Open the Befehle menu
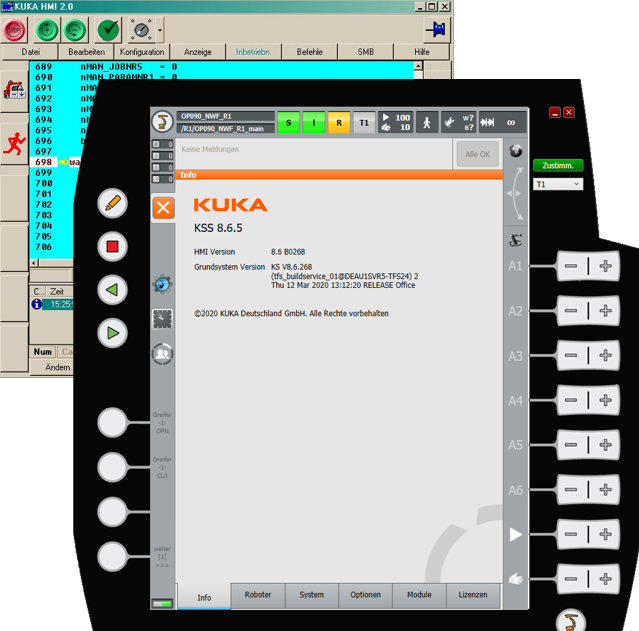 (x=309, y=52)
